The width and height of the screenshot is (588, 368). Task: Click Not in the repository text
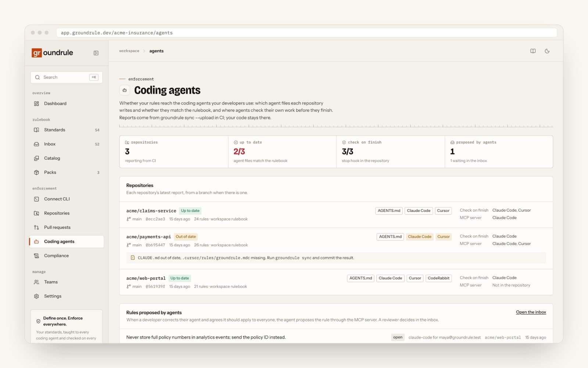pyautogui.click(x=511, y=285)
